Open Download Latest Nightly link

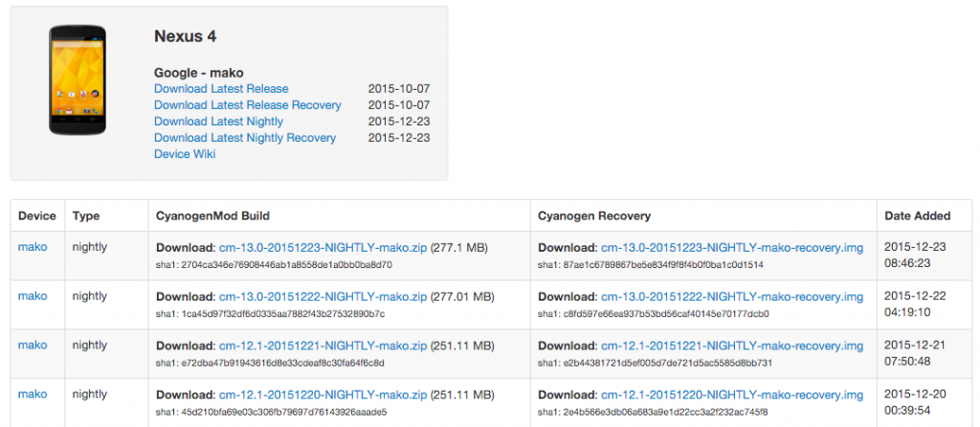(219, 122)
